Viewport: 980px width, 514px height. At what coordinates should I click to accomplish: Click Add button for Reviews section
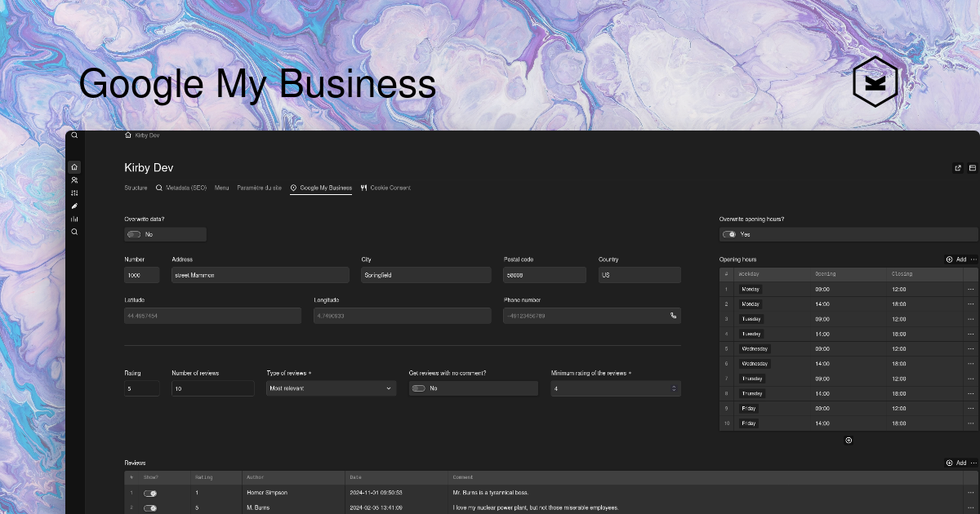pyautogui.click(x=955, y=463)
